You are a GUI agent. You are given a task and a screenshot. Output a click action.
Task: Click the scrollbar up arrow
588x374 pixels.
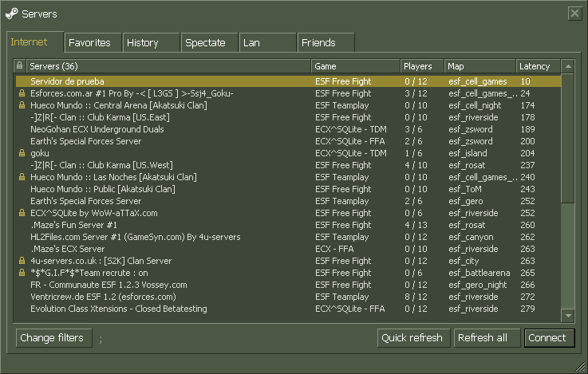coord(568,66)
